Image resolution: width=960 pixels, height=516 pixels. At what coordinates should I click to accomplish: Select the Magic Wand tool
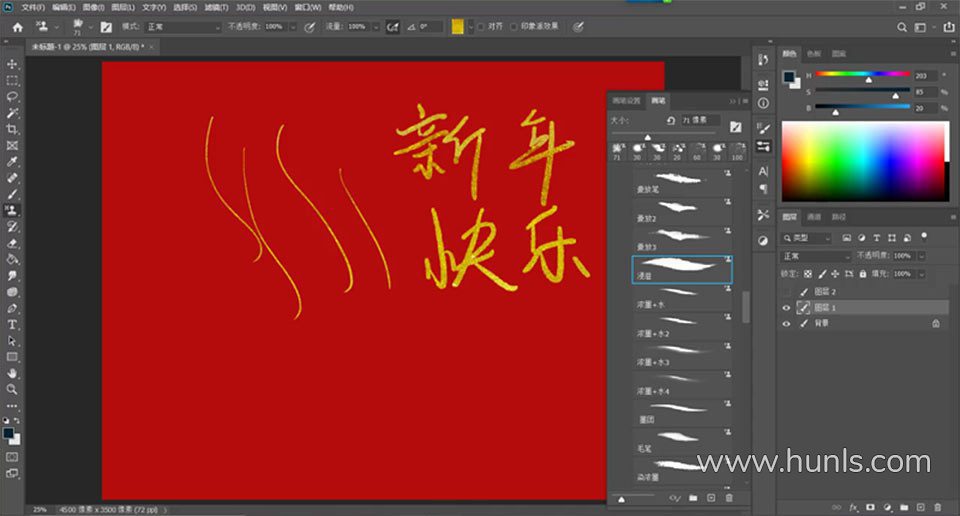pyautogui.click(x=12, y=113)
